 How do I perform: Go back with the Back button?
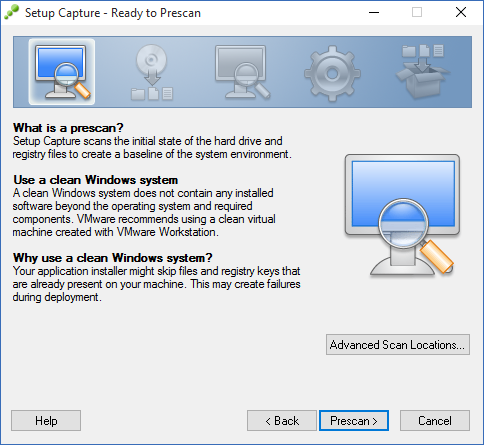click(282, 421)
